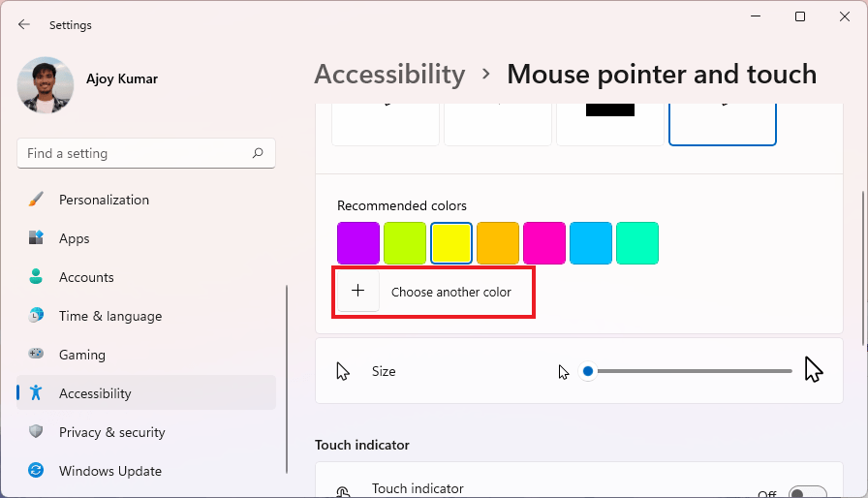Click the search magnifier icon
Viewport: 868px width, 498px height.
(x=258, y=153)
